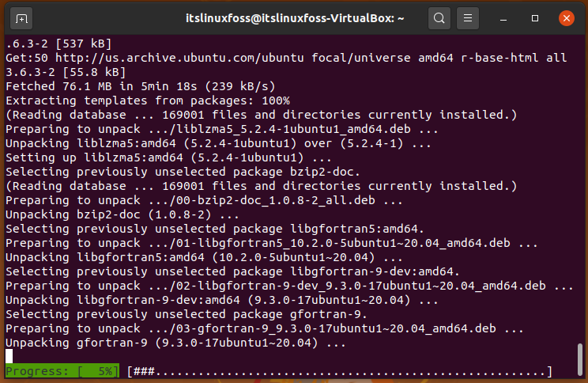Click 'Unpacking libgfortran-9-dev:amd64' line
The image size is (588, 383).
(x=221, y=300)
